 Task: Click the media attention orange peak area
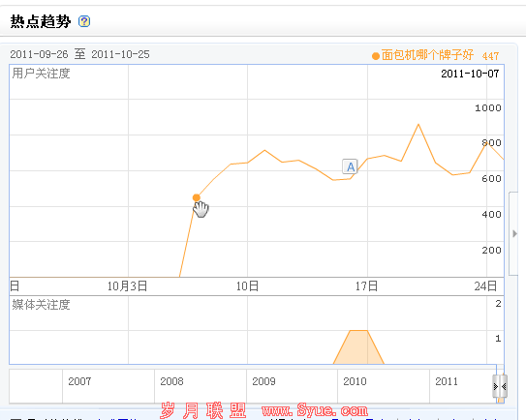point(358,348)
